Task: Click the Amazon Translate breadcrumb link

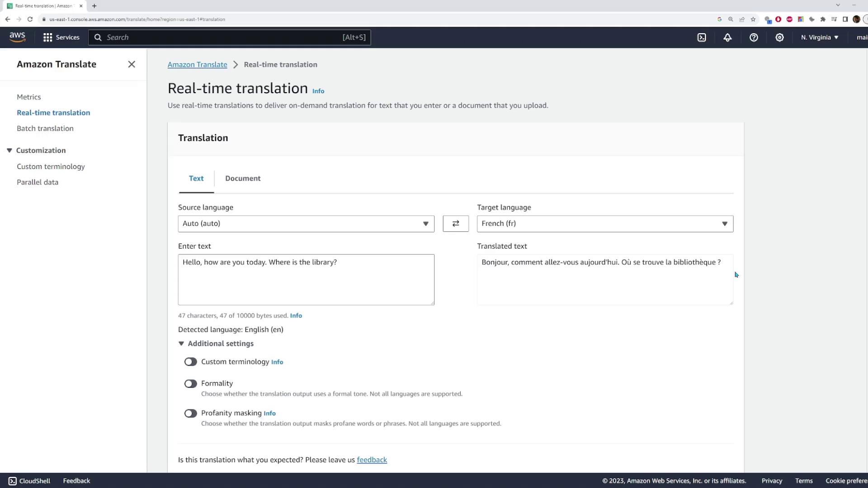Action: tap(197, 65)
